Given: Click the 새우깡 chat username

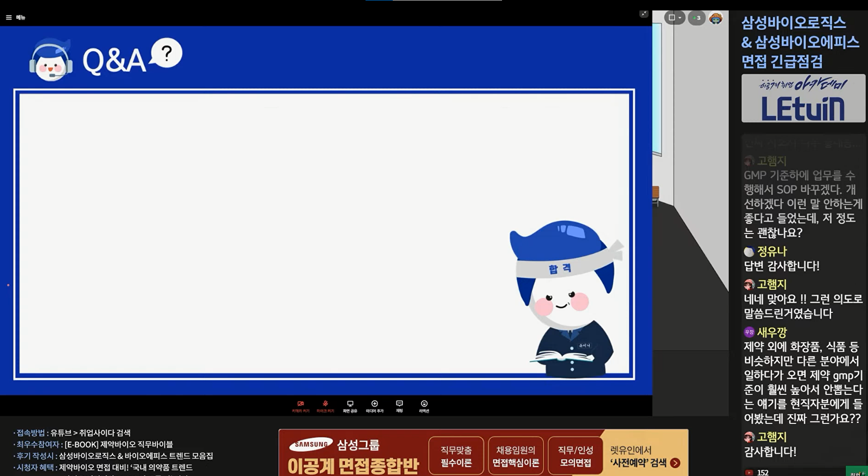Looking at the screenshot, I should (771, 332).
